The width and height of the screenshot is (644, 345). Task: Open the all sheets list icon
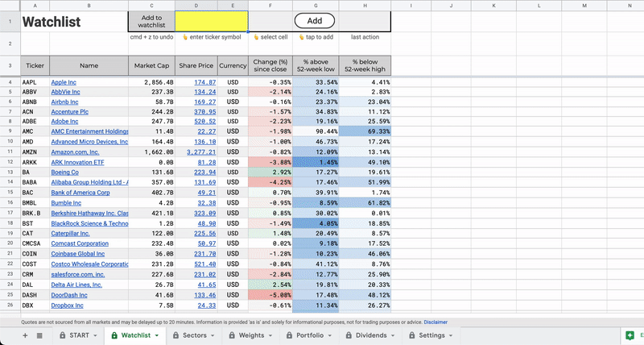[x=39, y=335]
